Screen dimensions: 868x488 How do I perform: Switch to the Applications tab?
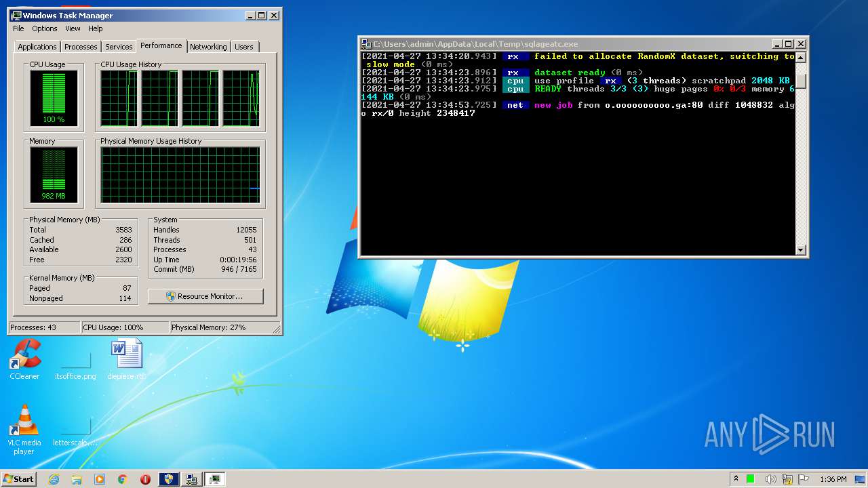tap(37, 47)
